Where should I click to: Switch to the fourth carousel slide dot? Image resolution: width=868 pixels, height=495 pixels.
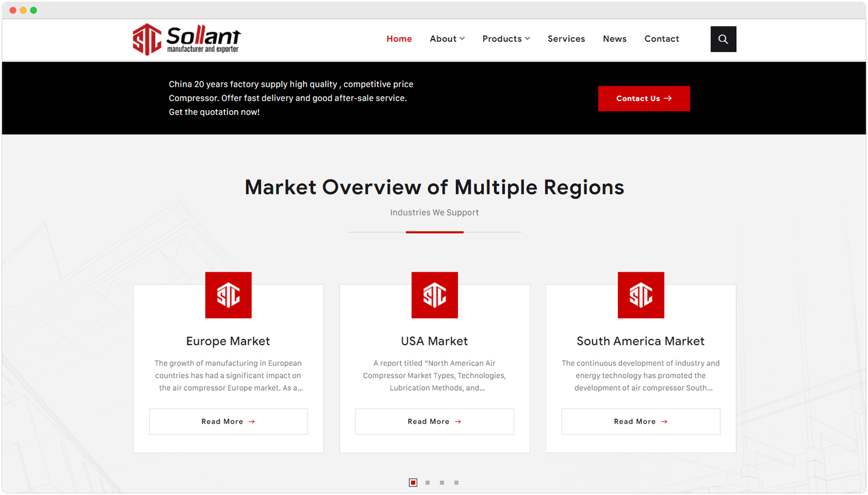tap(456, 482)
